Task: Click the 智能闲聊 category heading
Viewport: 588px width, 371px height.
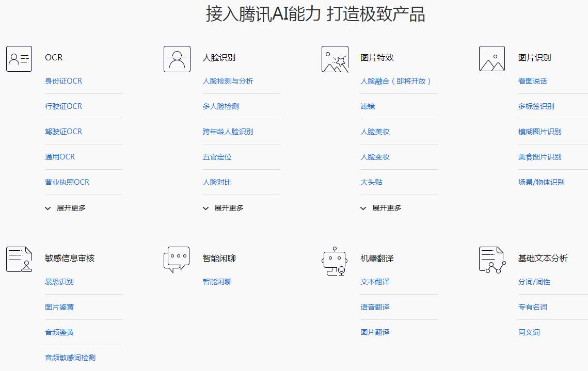Action: pyautogui.click(x=219, y=258)
